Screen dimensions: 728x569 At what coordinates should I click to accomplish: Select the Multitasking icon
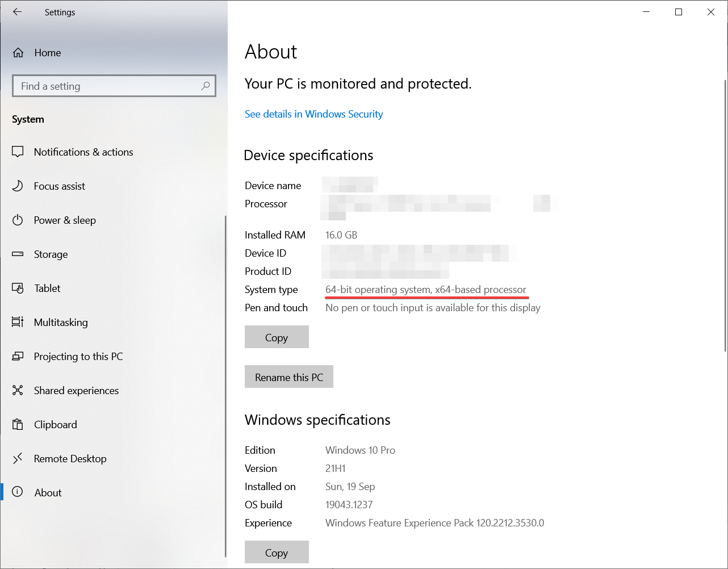pyautogui.click(x=18, y=323)
